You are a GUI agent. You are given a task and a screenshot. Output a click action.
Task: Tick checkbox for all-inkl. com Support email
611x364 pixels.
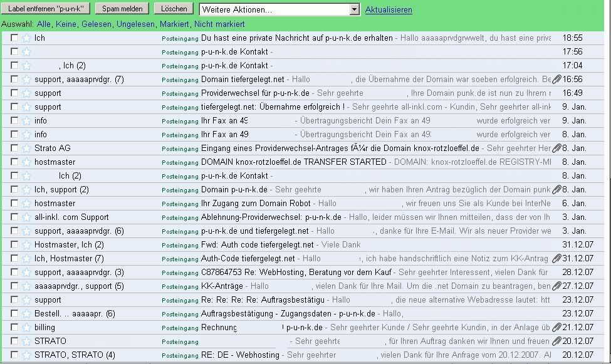point(14,217)
